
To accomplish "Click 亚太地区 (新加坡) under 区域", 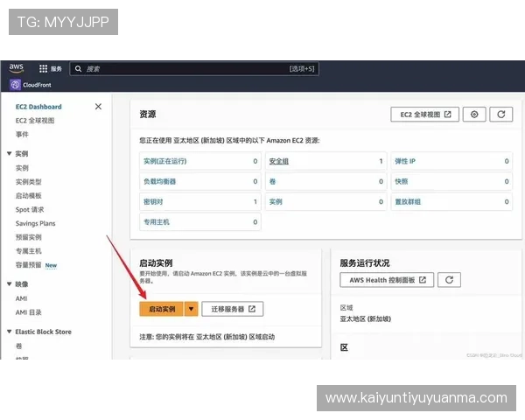I will click(365, 318).
